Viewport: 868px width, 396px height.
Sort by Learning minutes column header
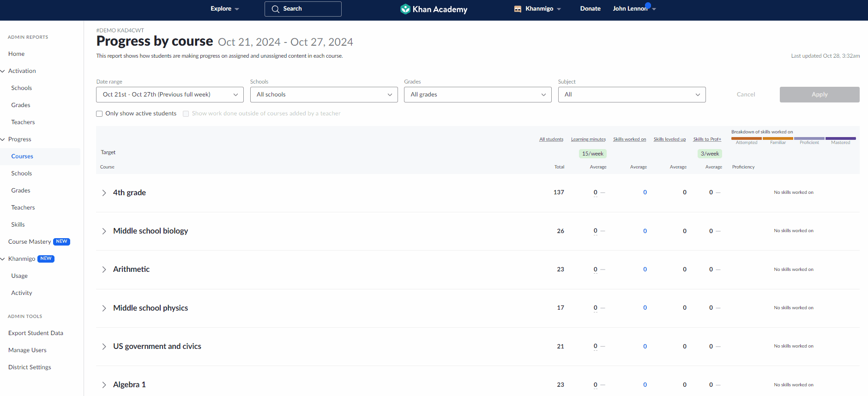[588, 139]
